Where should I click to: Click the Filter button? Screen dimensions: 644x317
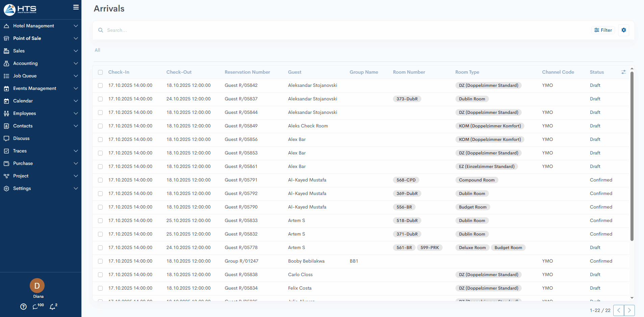pos(603,30)
